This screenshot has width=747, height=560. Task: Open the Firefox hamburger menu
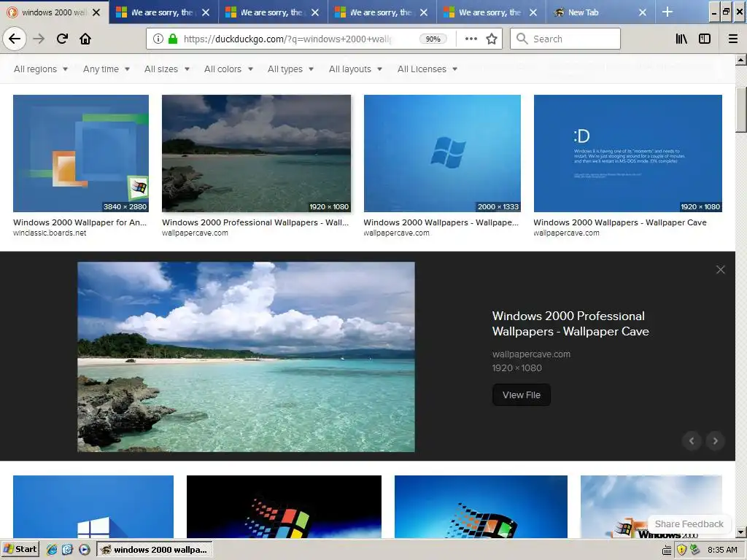click(x=733, y=39)
